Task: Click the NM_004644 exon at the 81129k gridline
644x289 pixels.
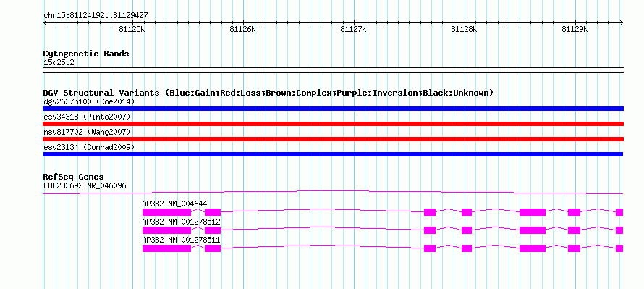Action: [x=575, y=212]
